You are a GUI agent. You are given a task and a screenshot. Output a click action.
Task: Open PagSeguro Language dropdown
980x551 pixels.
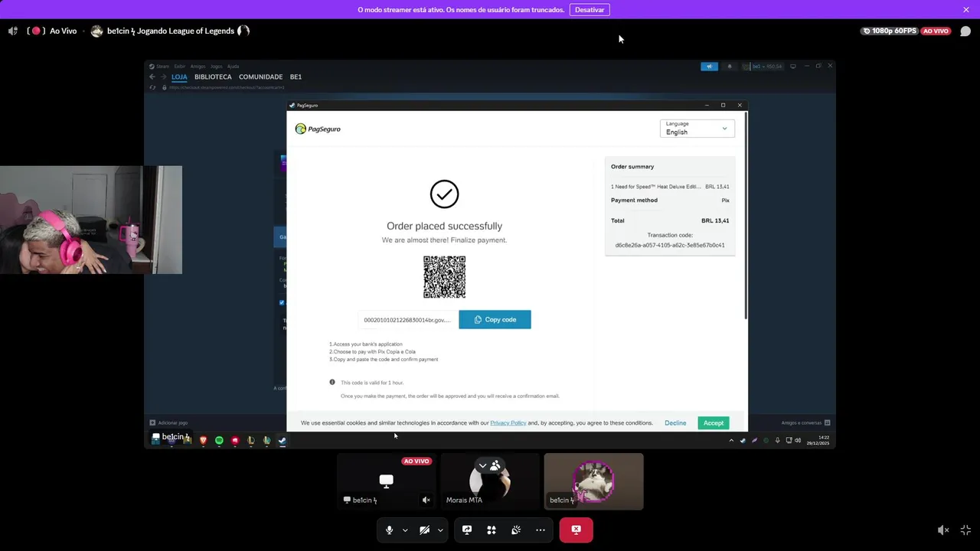697,129
